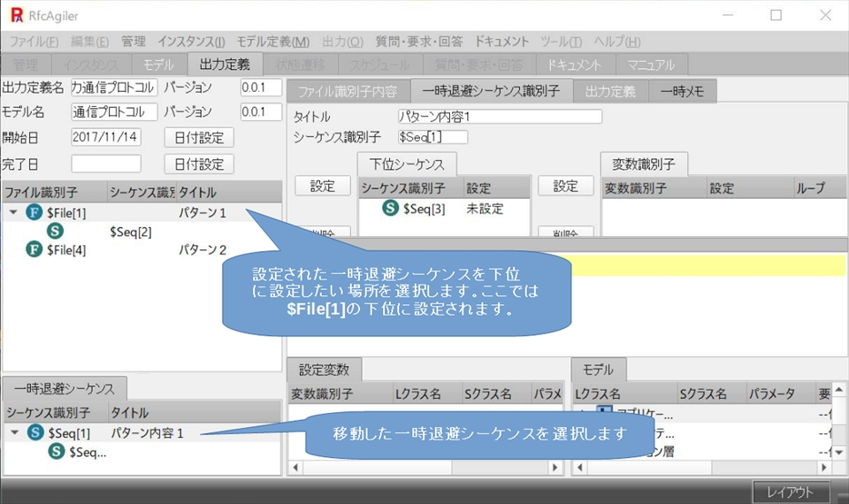Edit the 開始日 date field
The width and height of the screenshot is (849, 504).
[x=106, y=137]
